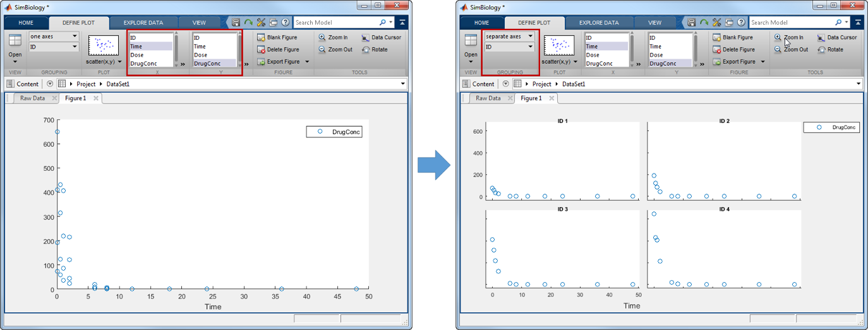This screenshot has width=868, height=330.
Task: Click Delete Figure in the right window
Action: point(734,49)
